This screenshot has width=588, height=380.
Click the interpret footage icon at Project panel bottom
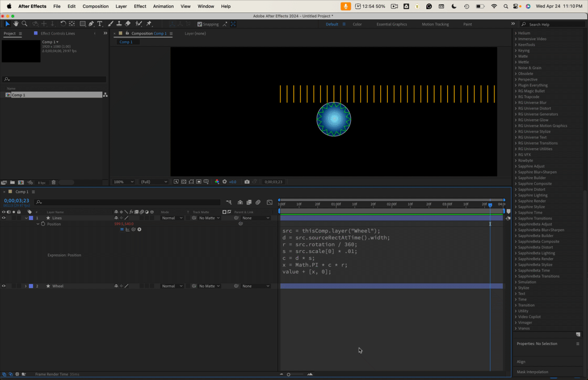4,183
